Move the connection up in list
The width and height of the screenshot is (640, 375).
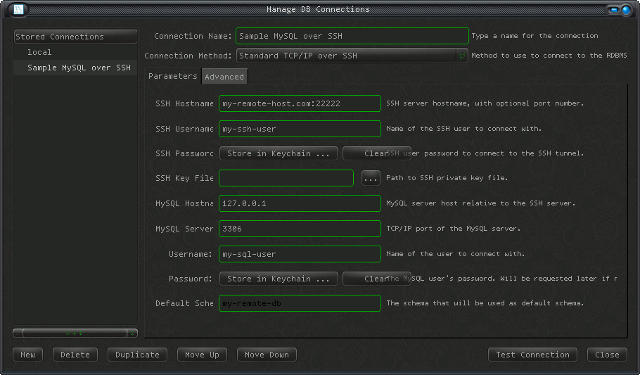point(202,355)
